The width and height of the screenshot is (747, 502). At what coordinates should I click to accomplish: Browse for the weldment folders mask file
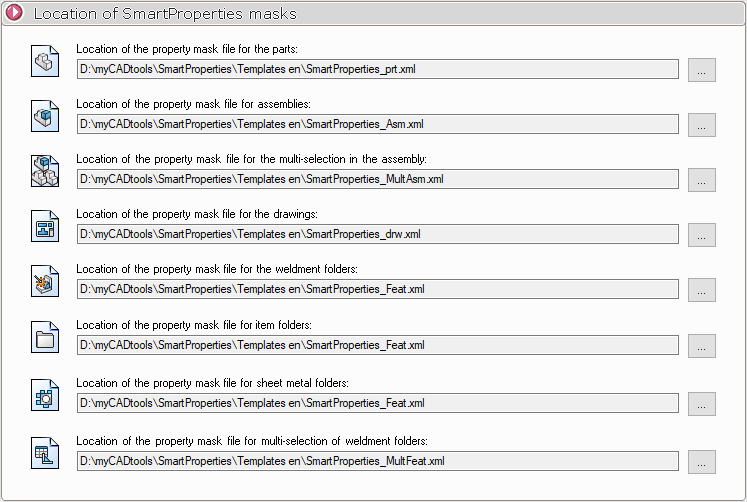(701, 290)
